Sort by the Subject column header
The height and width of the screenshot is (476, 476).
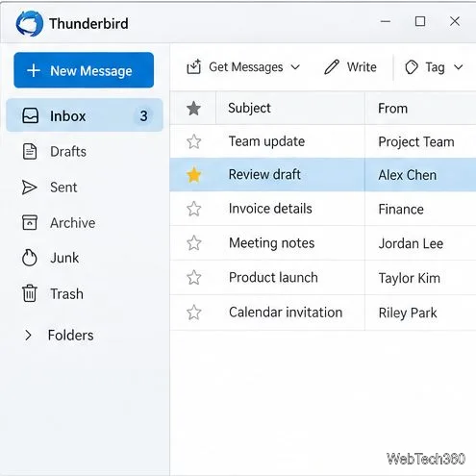[249, 109]
